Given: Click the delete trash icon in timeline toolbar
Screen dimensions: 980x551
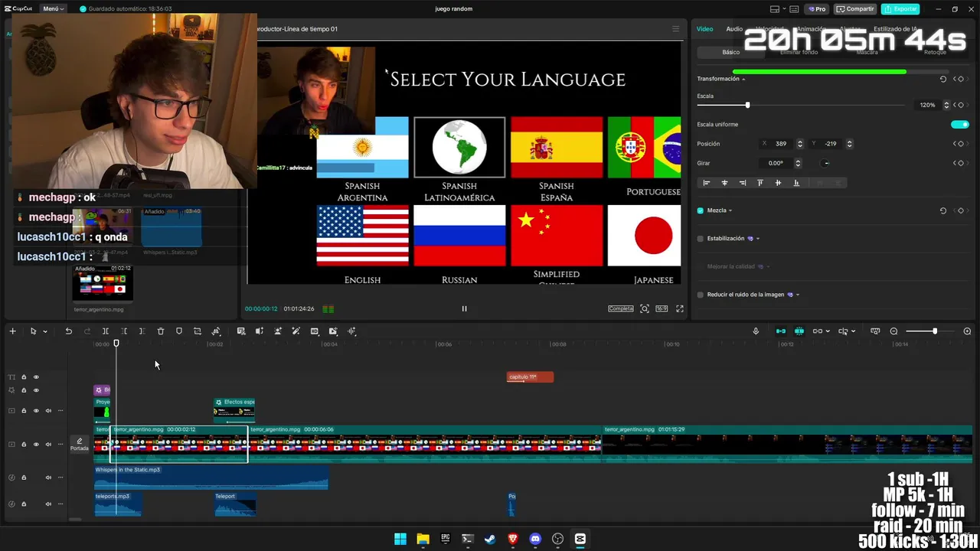Looking at the screenshot, I should 161,331.
